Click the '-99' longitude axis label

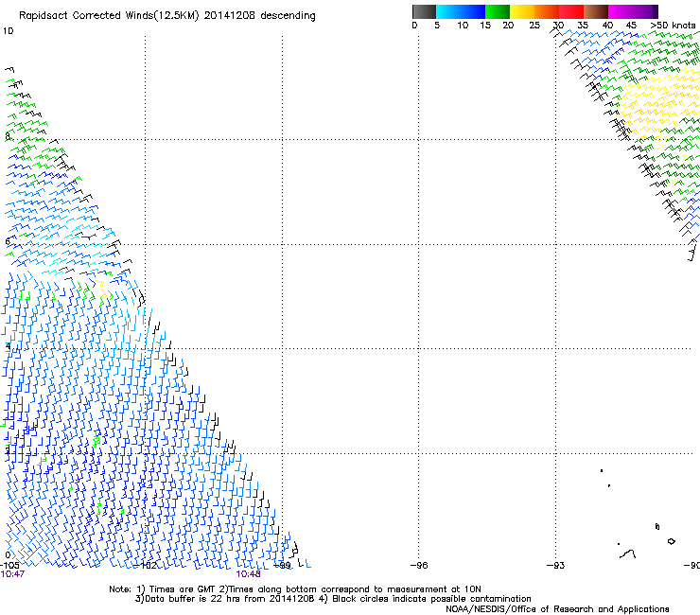282,566
